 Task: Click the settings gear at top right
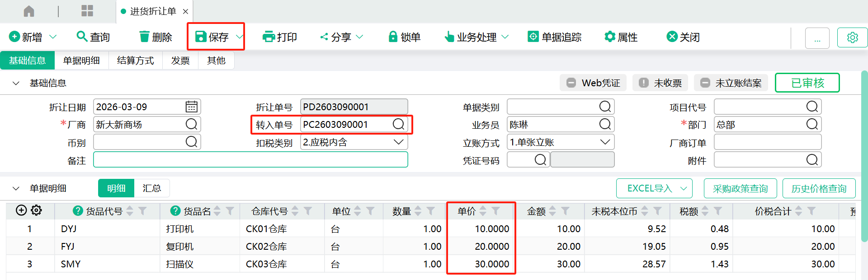point(852,37)
